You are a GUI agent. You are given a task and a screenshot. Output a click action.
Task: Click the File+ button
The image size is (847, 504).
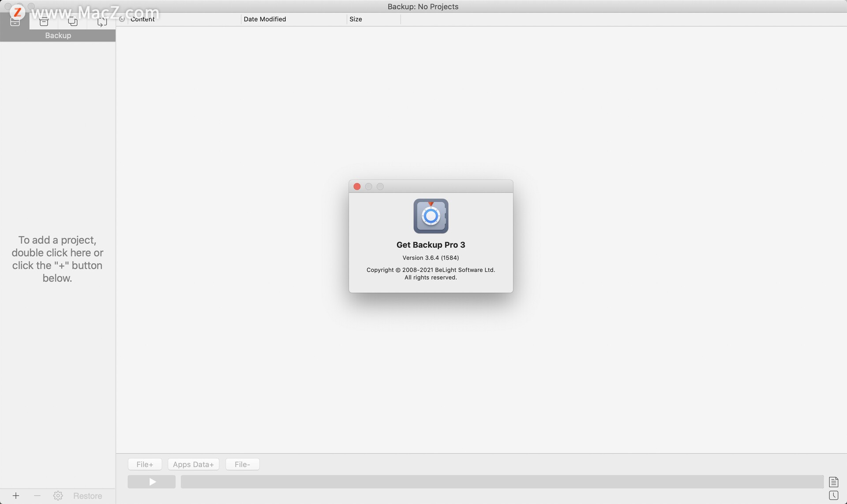[x=145, y=464]
